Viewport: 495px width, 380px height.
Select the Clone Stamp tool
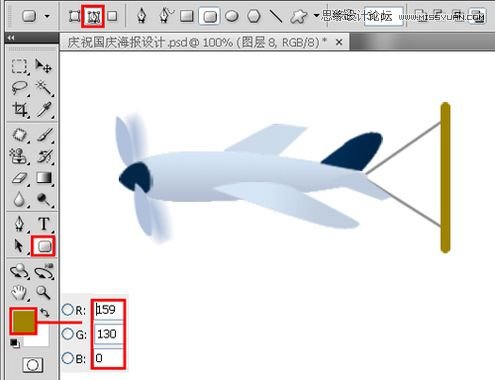click(x=19, y=156)
